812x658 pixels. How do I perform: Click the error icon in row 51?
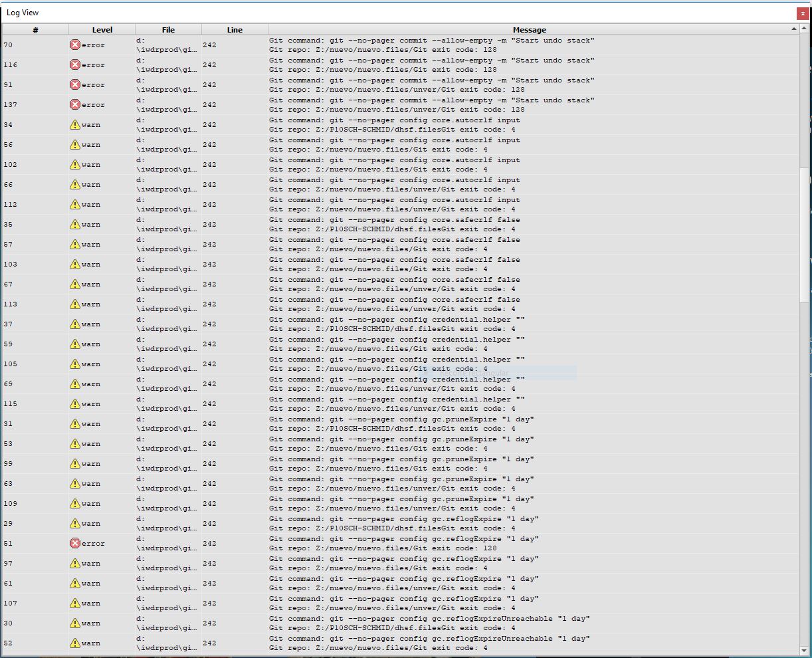(x=75, y=544)
